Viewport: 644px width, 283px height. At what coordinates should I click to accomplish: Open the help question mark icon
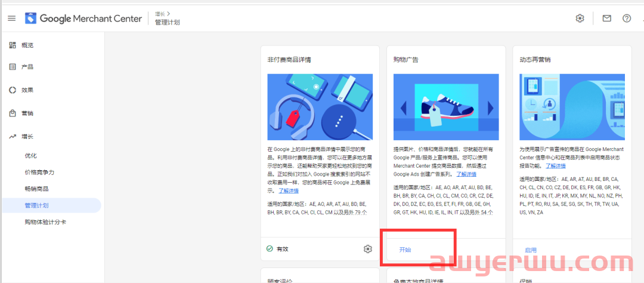(x=626, y=19)
